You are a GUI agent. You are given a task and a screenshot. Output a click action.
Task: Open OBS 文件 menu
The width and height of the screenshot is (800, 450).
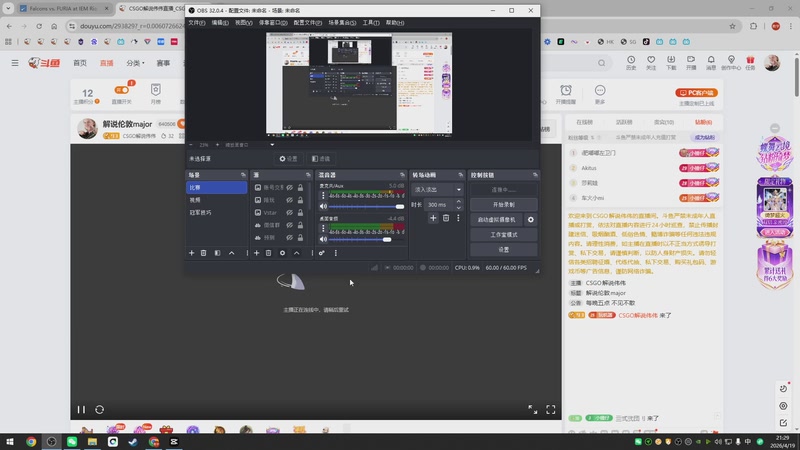pos(197,22)
